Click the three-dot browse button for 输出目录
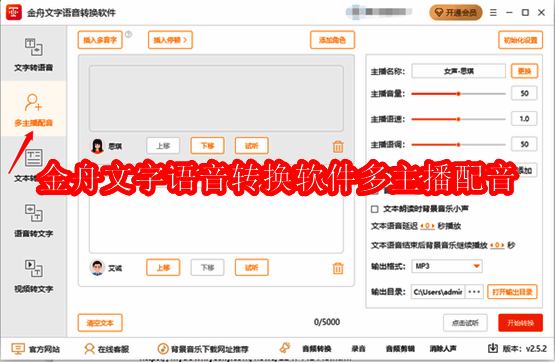 (x=474, y=292)
